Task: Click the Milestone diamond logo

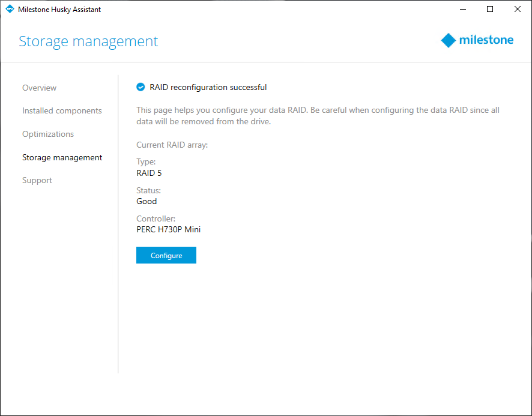Action: [448, 40]
